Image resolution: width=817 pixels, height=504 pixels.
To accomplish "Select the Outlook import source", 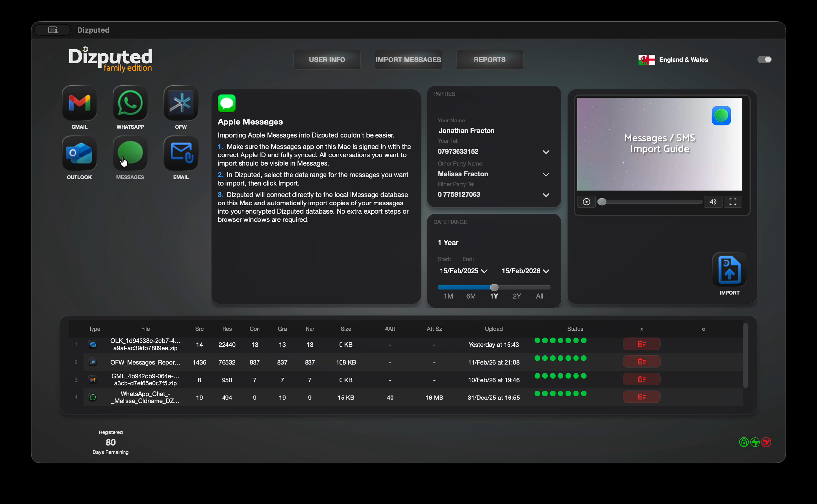I will pyautogui.click(x=79, y=153).
